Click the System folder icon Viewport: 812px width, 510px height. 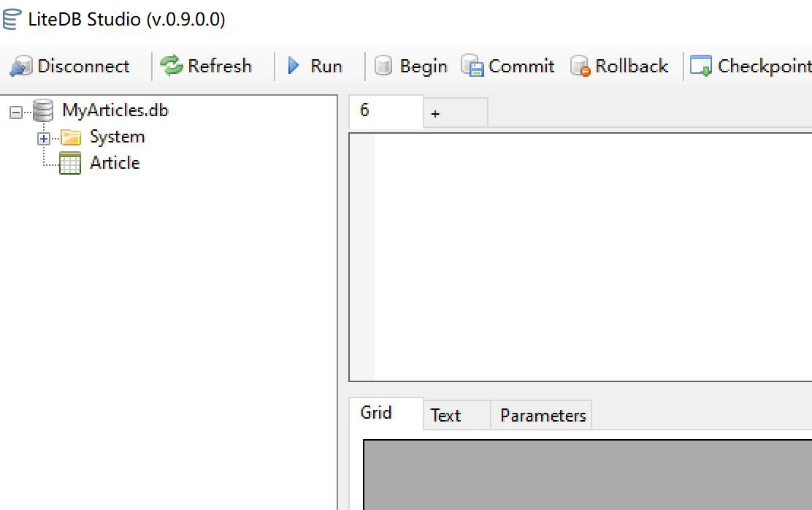coord(71,137)
